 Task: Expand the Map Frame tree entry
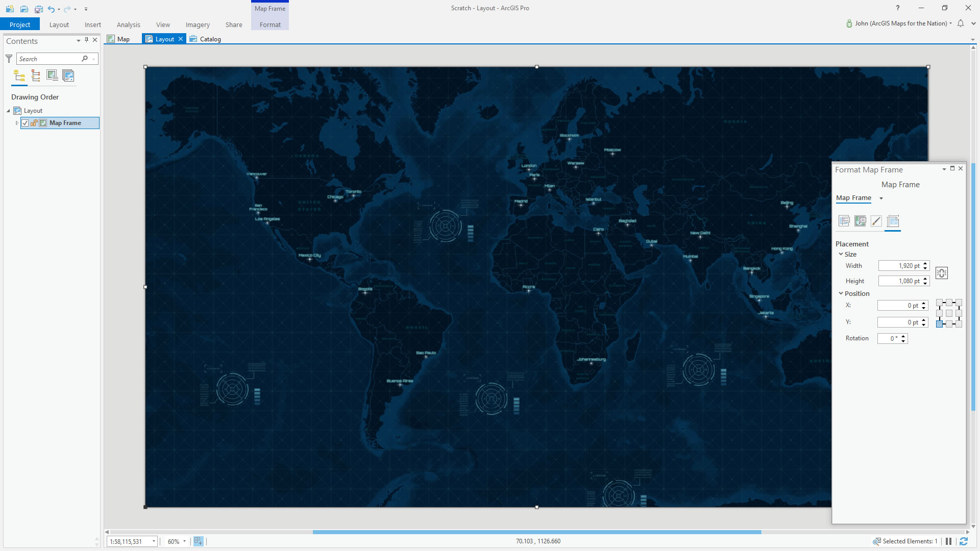pos(16,123)
